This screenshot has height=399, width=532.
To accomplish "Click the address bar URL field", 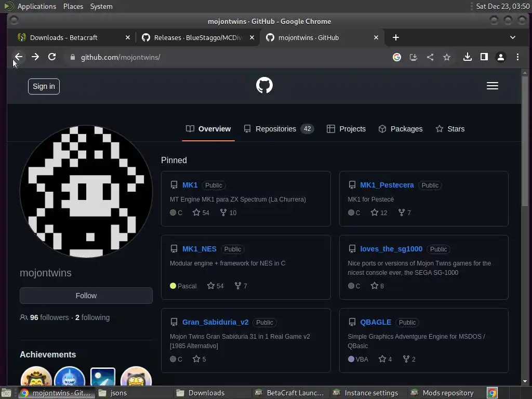I will click(224, 57).
